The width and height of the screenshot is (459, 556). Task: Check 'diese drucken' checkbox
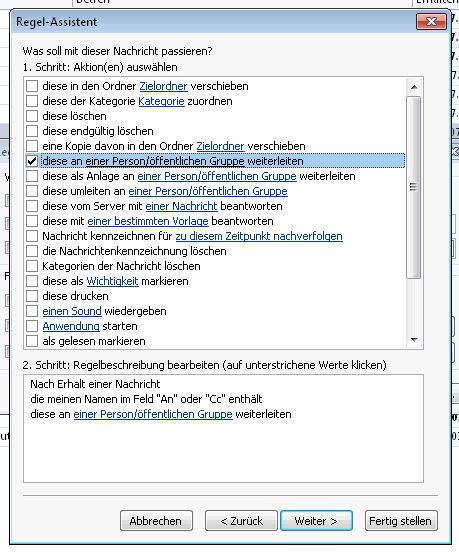click(x=32, y=296)
